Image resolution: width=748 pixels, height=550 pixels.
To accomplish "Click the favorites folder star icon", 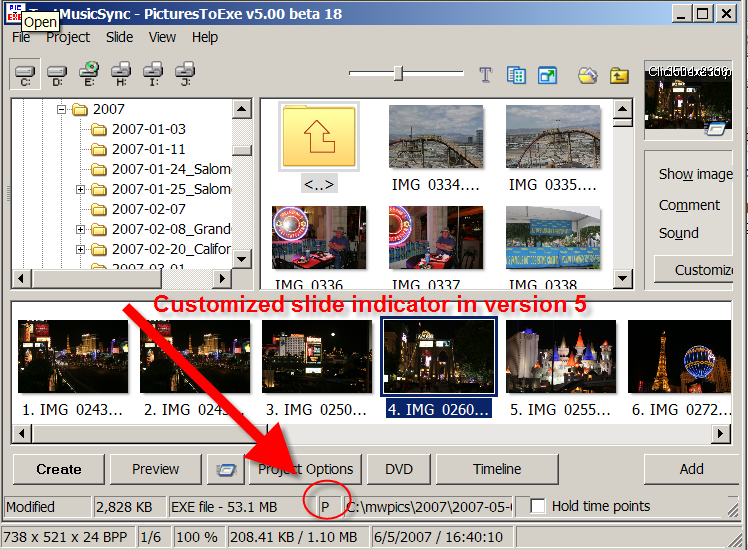I will (588, 75).
